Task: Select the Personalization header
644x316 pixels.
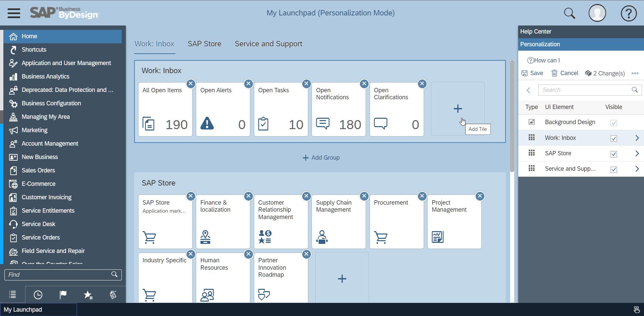Action: (581, 44)
